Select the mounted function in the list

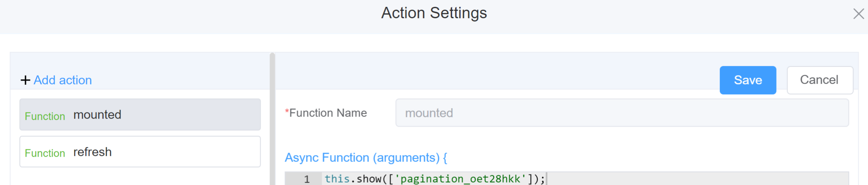pos(140,115)
